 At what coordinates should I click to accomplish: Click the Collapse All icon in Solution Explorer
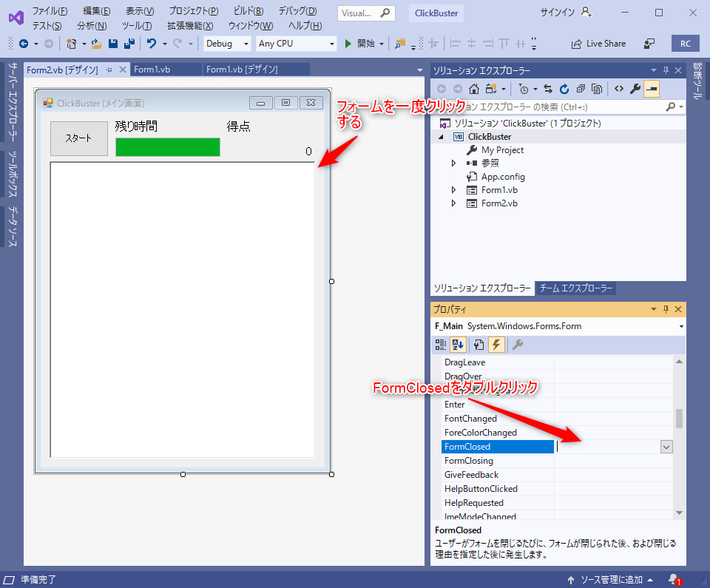581,89
